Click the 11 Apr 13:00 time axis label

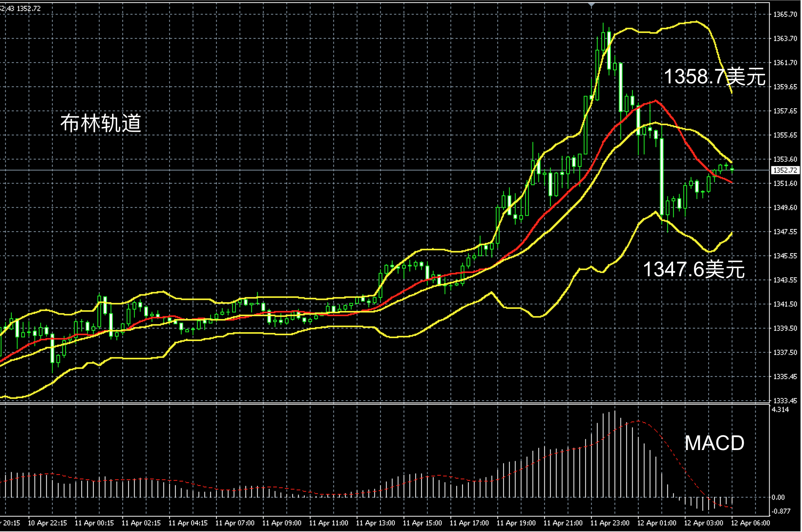375,523
